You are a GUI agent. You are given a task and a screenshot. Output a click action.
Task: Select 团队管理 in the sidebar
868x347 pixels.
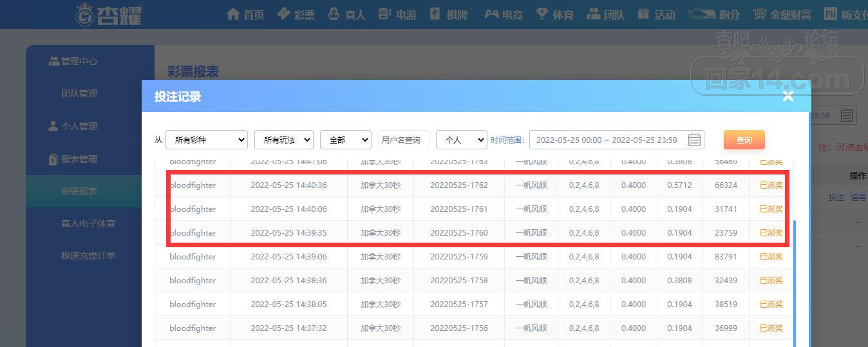(79, 93)
